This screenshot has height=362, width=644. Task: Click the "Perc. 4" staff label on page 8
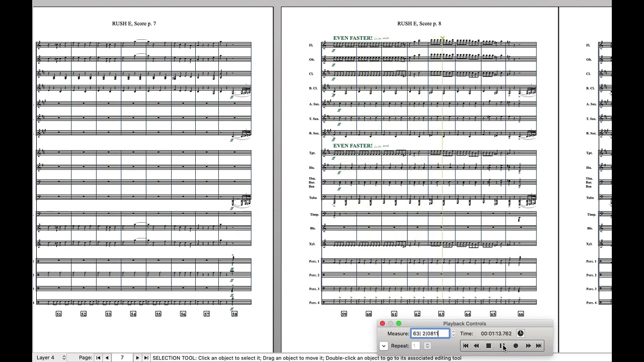[314, 303]
